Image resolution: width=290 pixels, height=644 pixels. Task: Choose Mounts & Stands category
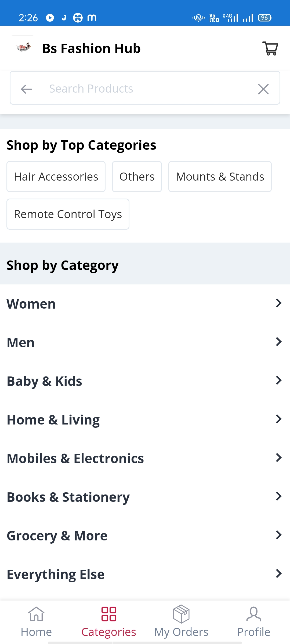[220, 177]
